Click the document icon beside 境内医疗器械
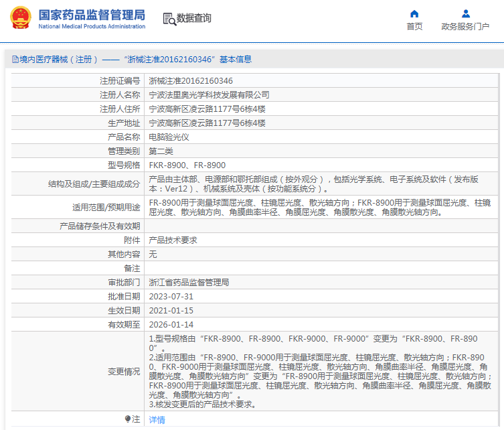Viewport: 504px width, 430px height. click(14, 60)
